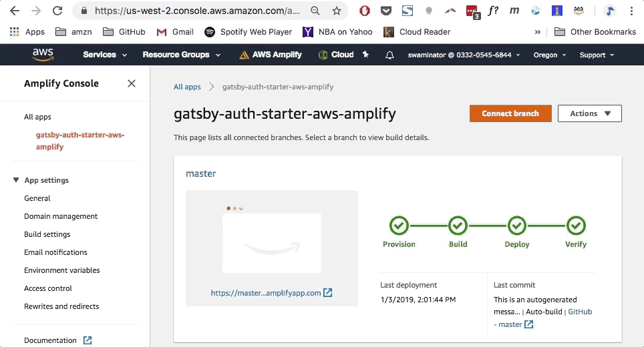Open NBA on Yahoo bookmark

337,31
